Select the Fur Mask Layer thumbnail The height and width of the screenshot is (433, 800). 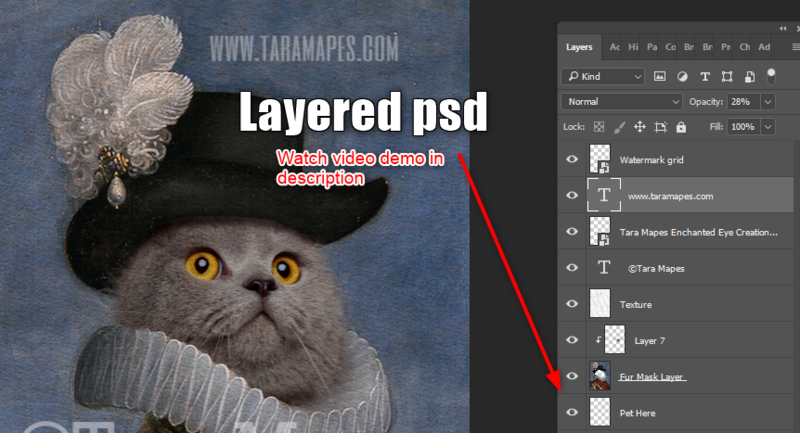click(x=600, y=376)
